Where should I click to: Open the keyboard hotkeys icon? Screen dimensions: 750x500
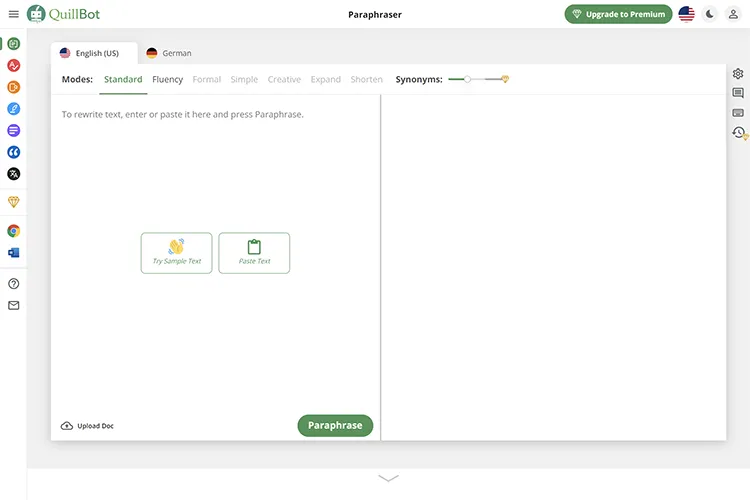pyautogui.click(x=738, y=113)
